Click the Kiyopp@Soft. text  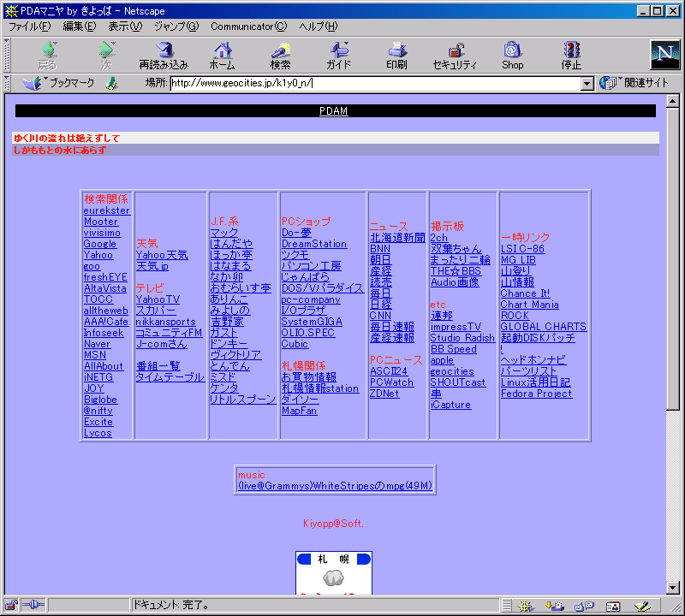click(x=333, y=524)
